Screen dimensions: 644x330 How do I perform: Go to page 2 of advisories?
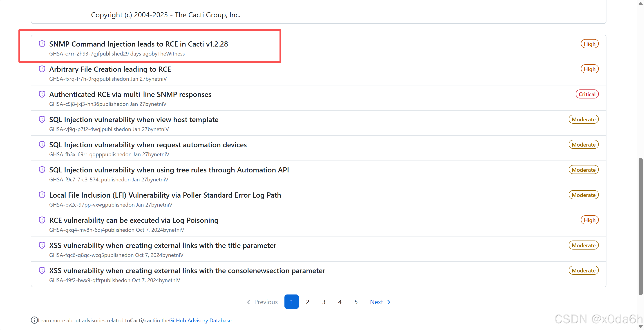pyautogui.click(x=308, y=302)
